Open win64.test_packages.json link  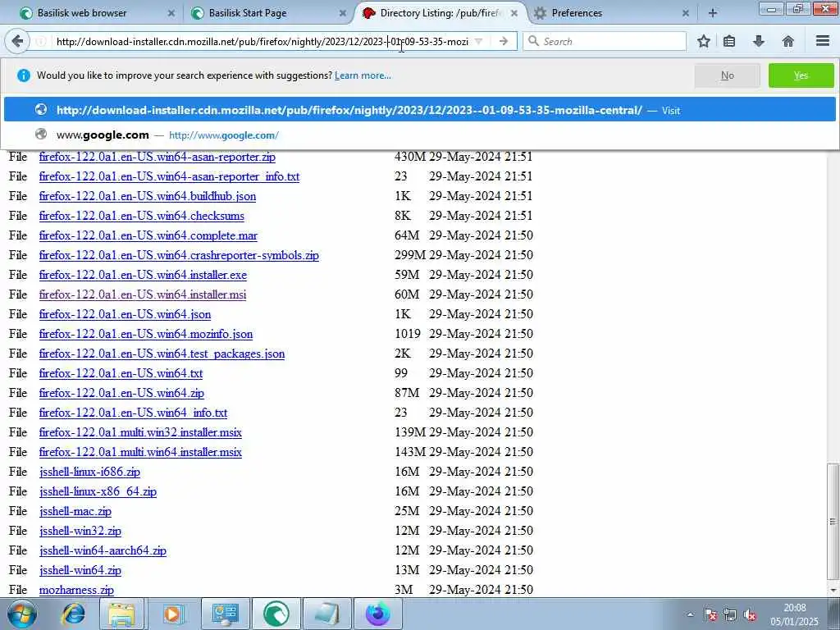click(162, 354)
